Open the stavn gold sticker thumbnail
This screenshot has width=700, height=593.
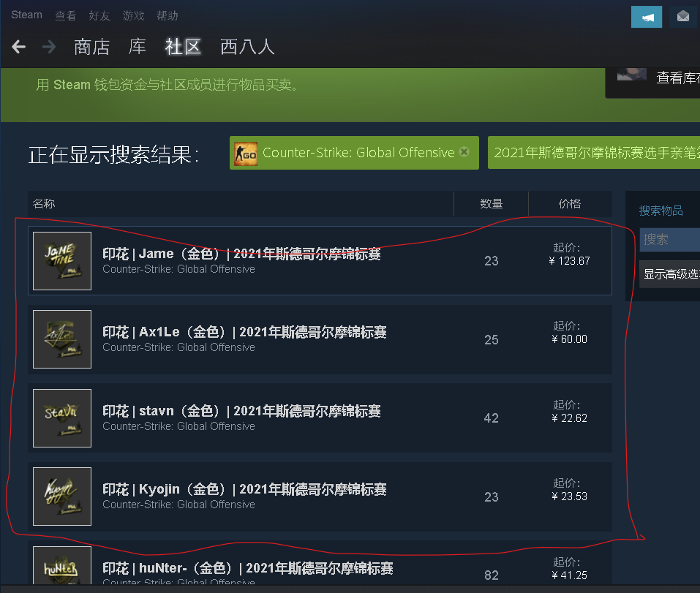point(62,418)
